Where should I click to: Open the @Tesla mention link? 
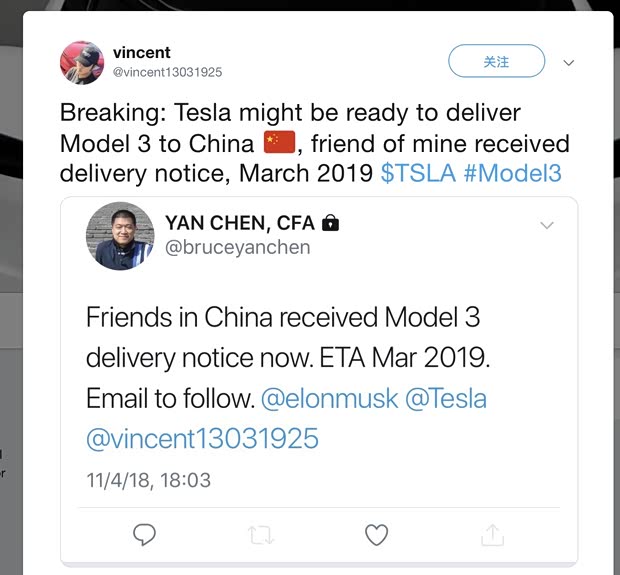click(445, 398)
